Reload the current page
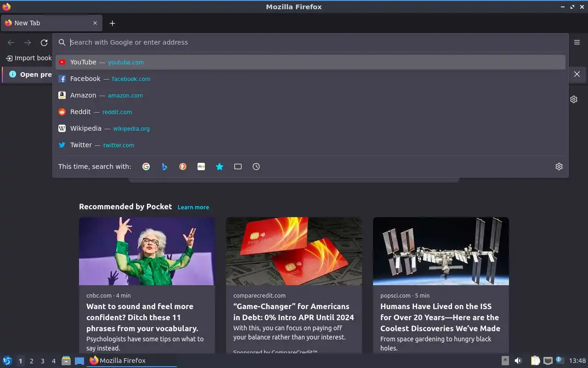The width and height of the screenshot is (588, 368). tap(44, 42)
